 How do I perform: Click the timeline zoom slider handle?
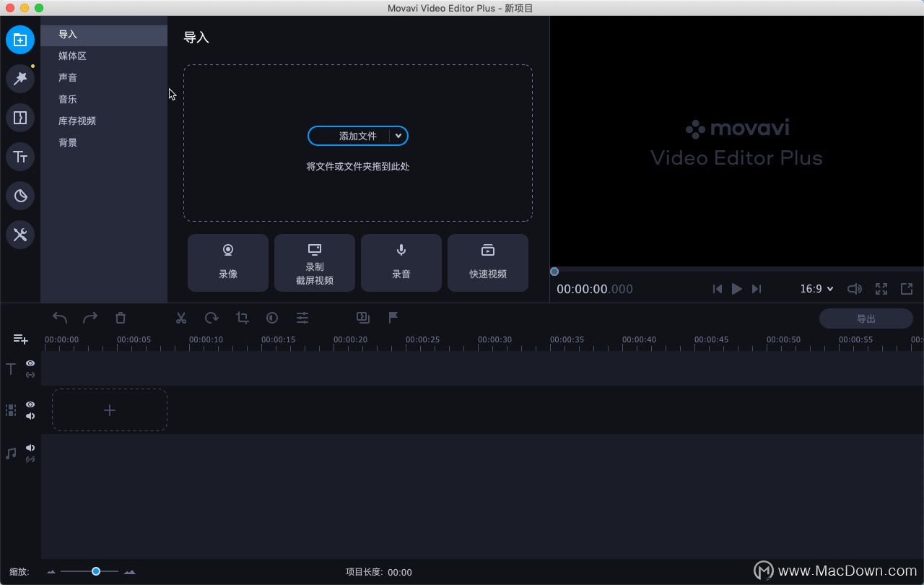(96, 571)
